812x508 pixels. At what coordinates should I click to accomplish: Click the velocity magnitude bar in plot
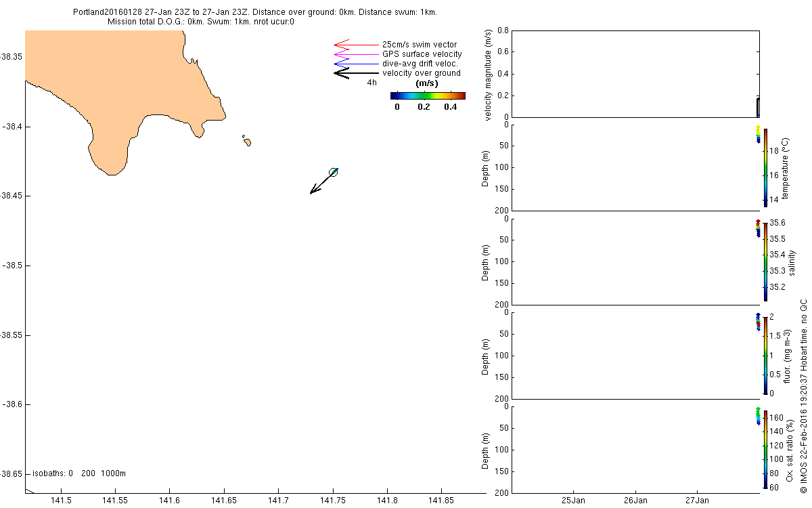[x=758, y=108]
